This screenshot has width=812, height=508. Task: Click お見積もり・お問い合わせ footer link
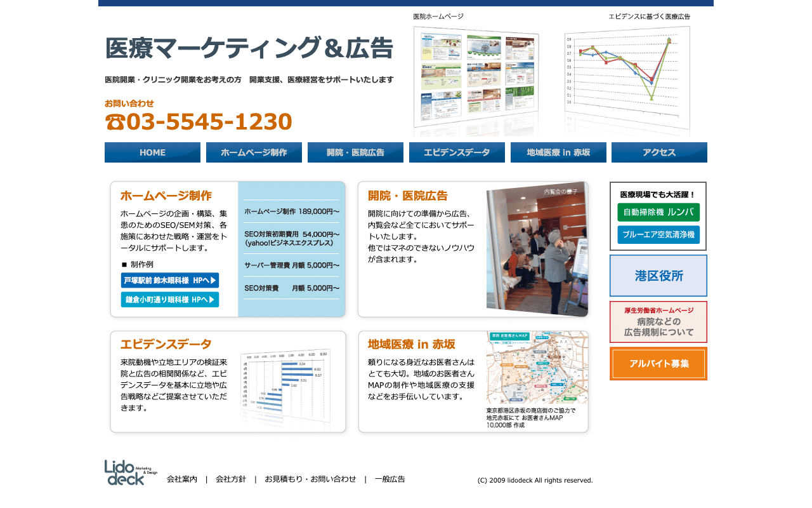click(310, 479)
